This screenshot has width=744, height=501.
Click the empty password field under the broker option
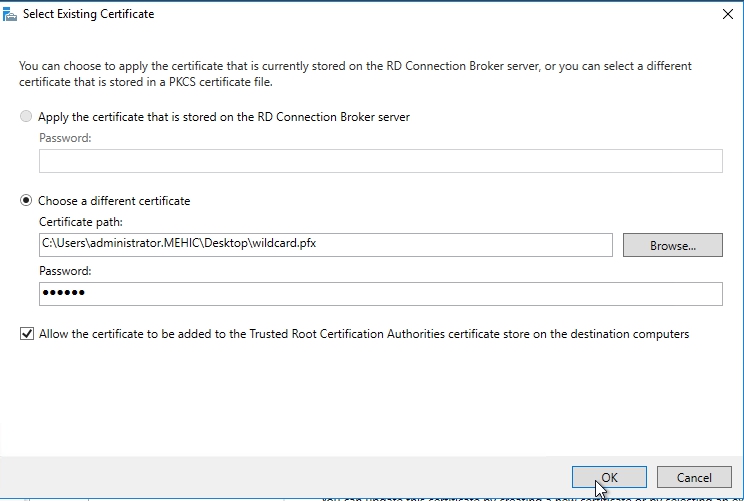[380, 161]
